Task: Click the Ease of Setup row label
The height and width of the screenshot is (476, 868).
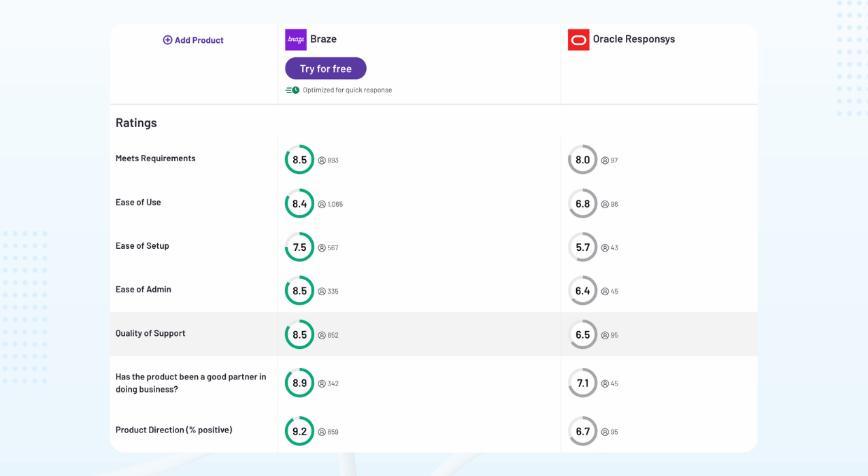Action: click(142, 245)
